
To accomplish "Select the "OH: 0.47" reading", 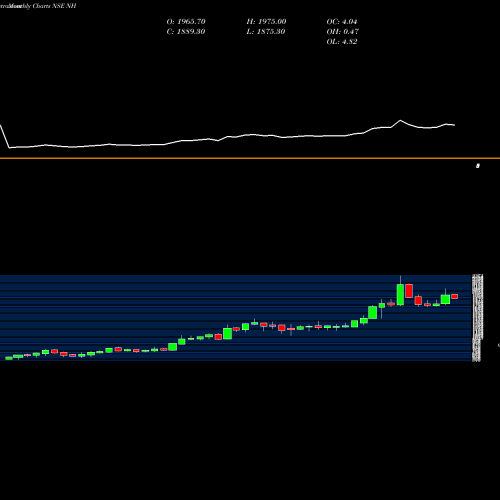I will [x=343, y=32].
